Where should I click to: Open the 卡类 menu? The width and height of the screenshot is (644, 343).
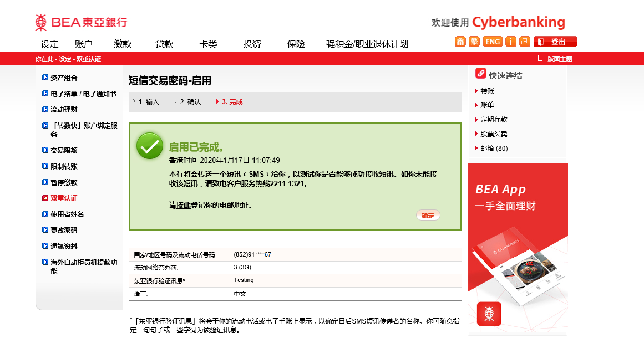[208, 44]
